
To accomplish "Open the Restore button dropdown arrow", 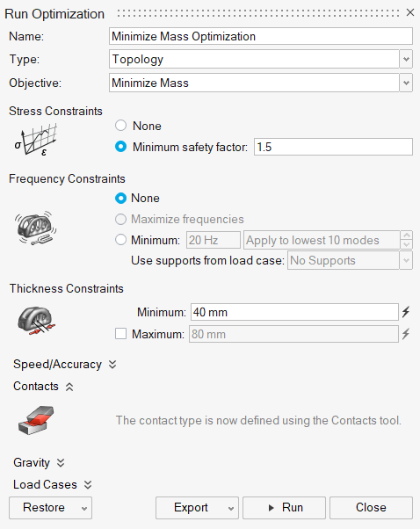I will point(84,509).
